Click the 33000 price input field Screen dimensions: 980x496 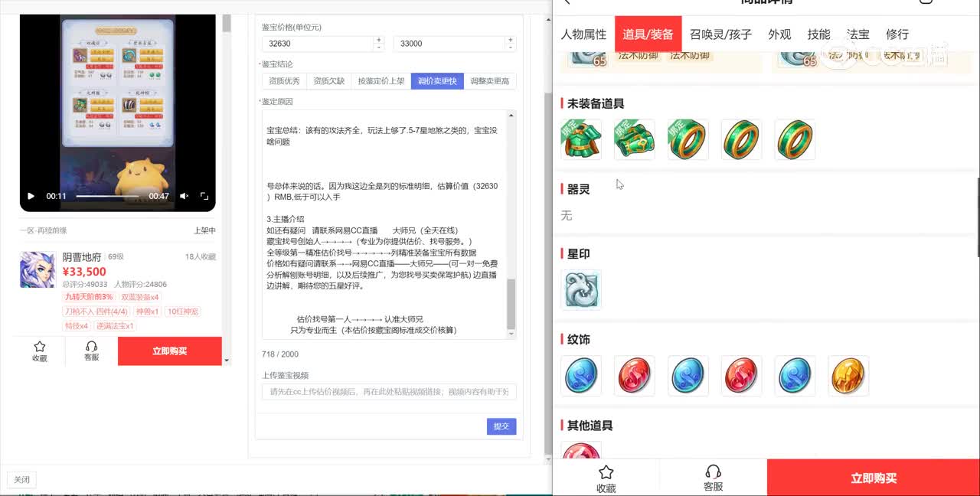tap(449, 44)
